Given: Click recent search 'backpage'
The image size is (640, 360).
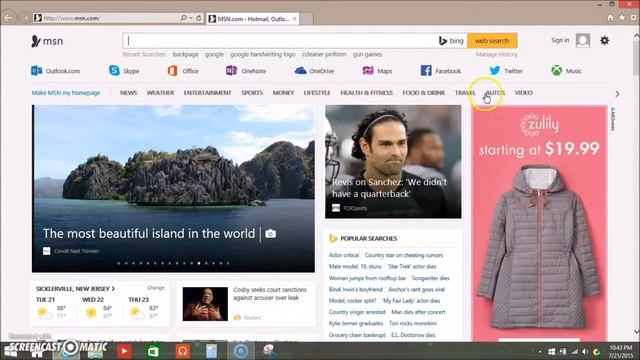Looking at the screenshot, I should (x=185, y=54).
